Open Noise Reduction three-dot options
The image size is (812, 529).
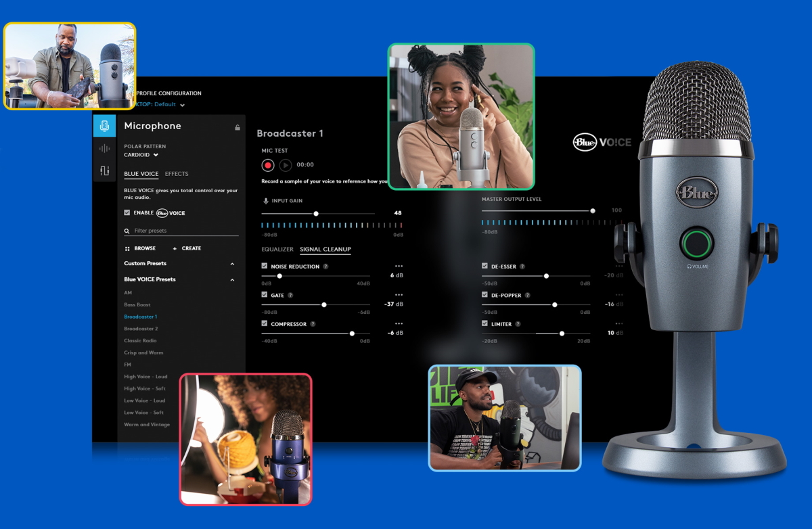[x=399, y=267]
